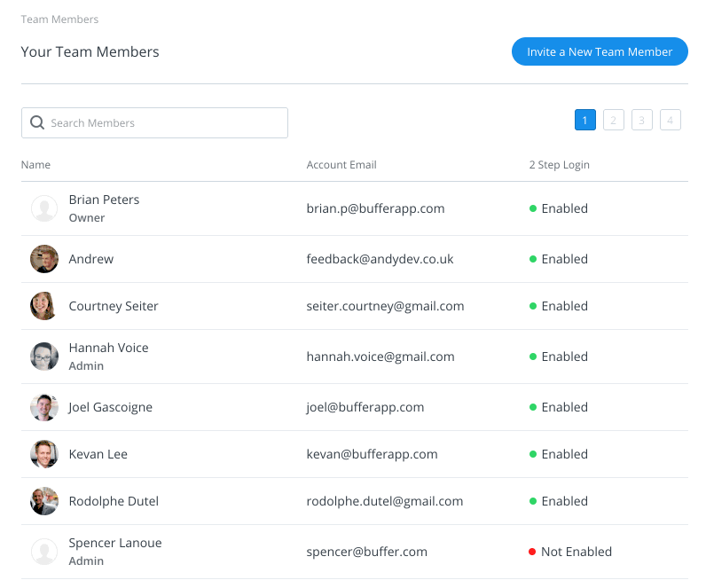Click Invite a New Team Member
This screenshot has height=588, width=706.
(600, 51)
